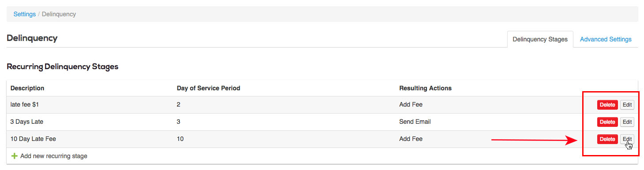Click the Day of Service Period header
This screenshot has width=644, height=170.
[x=208, y=88]
